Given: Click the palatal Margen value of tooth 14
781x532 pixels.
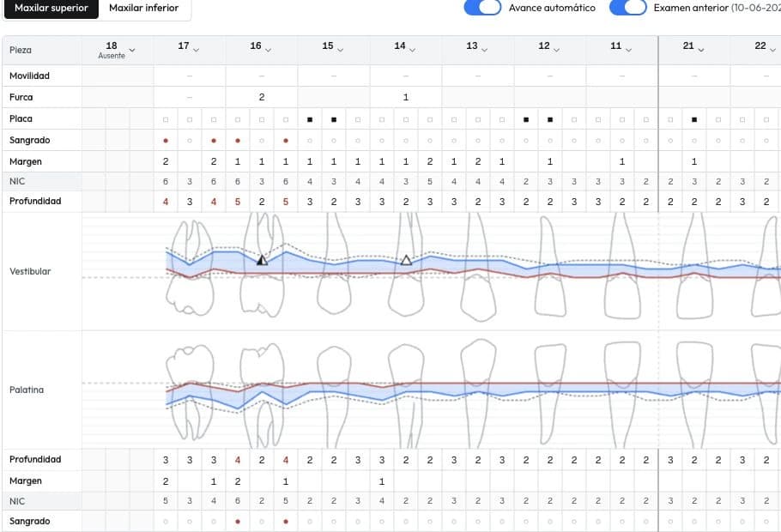Looking at the screenshot, I should (x=382, y=481).
